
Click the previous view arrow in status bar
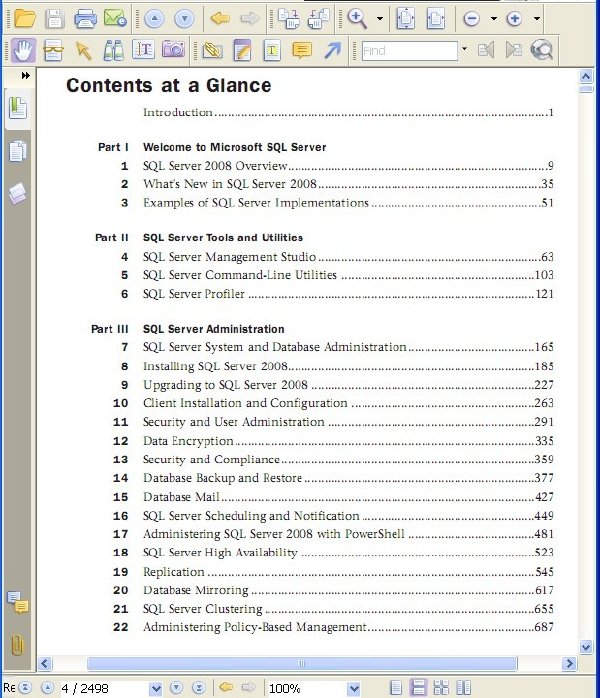(x=227, y=687)
